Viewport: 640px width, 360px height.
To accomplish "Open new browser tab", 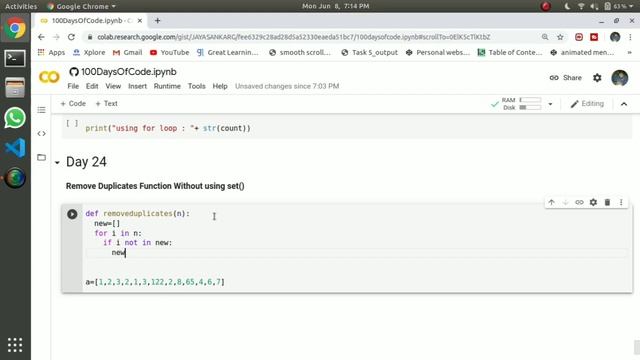I will (x=158, y=20).
